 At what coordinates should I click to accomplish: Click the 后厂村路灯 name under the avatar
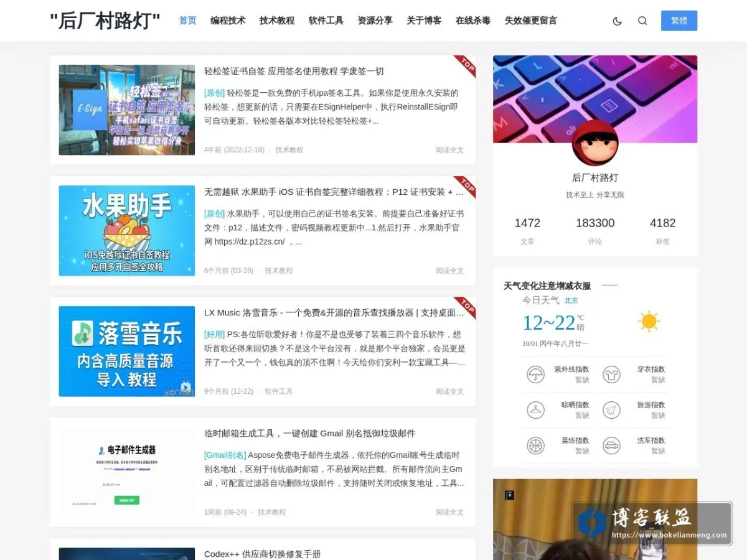pyautogui.click(x=595, y=178)
